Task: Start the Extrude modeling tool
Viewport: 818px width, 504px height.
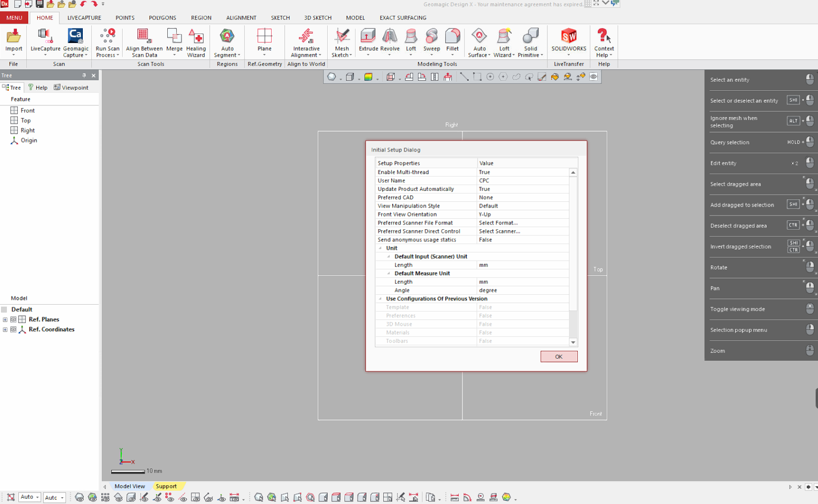Action: coord(368,41)
